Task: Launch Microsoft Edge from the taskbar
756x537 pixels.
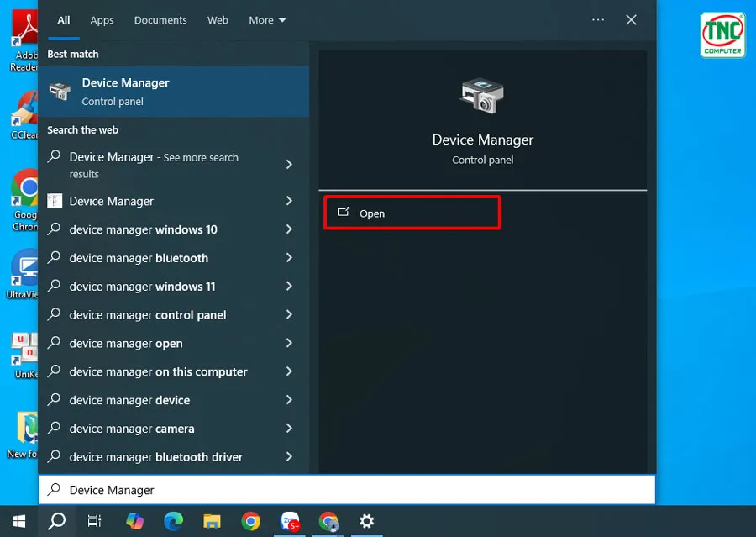Action: point(173,521)
